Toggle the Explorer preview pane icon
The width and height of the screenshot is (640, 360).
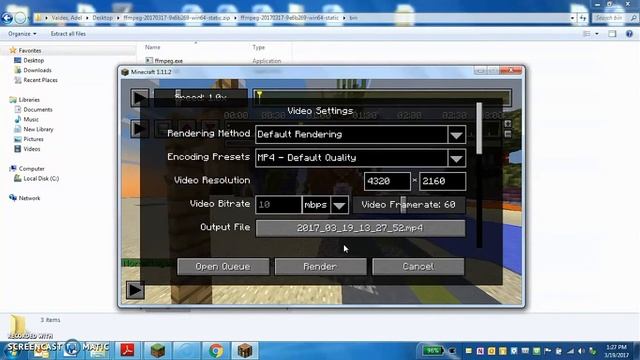pos(612,34)
